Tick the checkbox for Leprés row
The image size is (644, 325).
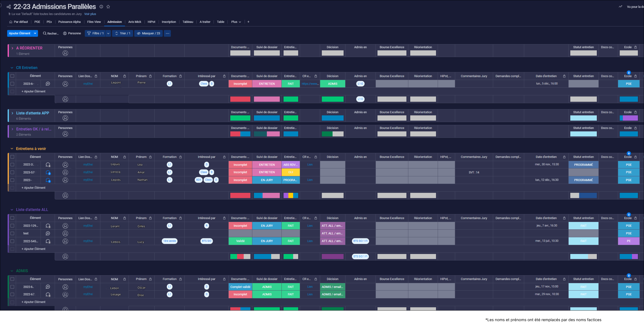(x=12, y=180)
